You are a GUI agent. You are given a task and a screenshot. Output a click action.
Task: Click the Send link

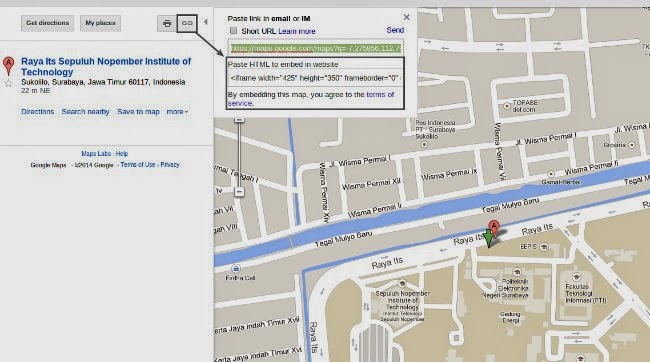(395, 30)
